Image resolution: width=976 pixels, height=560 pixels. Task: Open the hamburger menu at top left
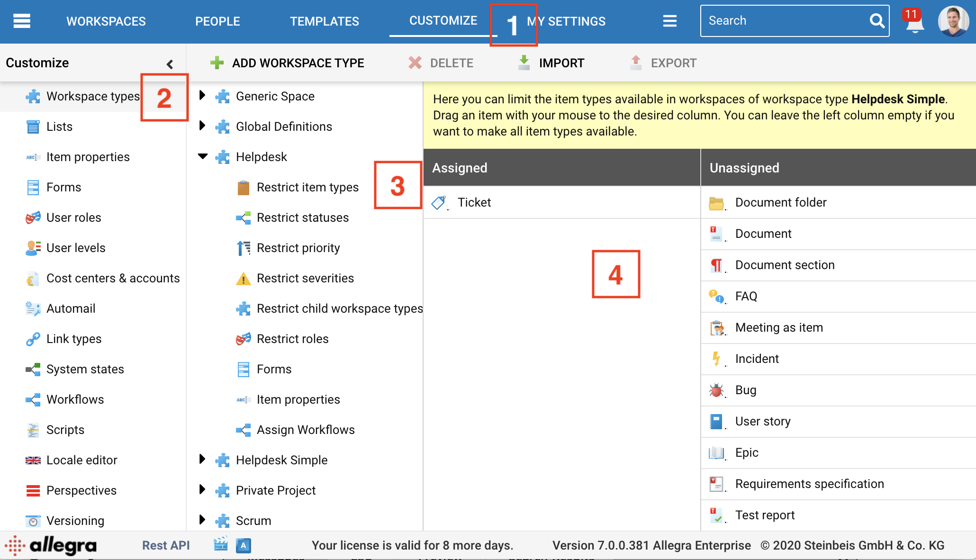point(22,21)
